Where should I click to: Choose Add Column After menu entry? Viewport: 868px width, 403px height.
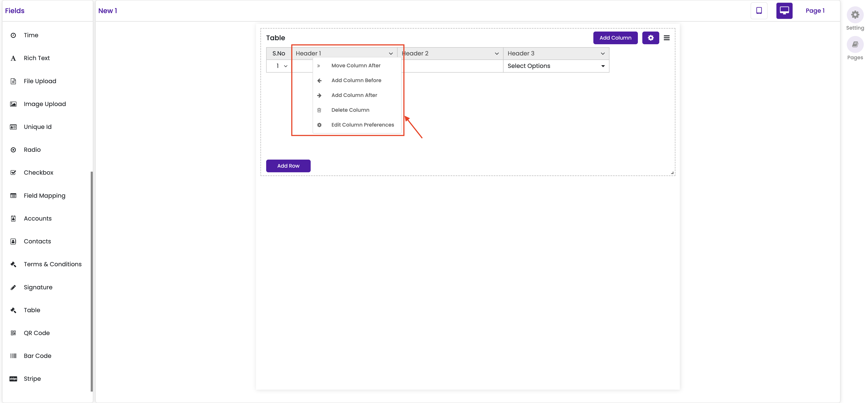point(357,95)
